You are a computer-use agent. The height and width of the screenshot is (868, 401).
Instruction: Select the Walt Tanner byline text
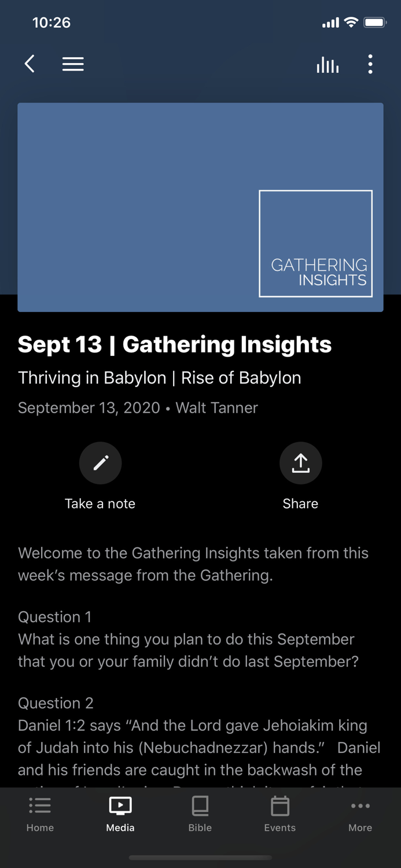[x=216, y=408]
